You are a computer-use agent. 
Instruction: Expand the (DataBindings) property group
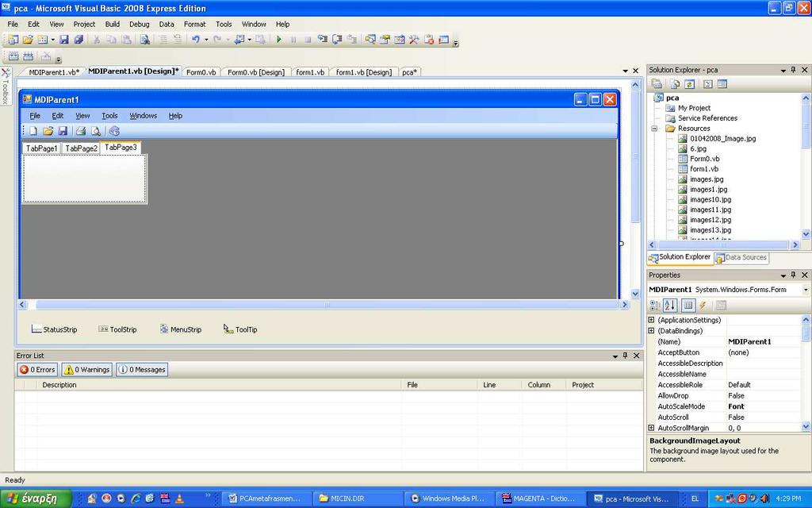point(652,331)
